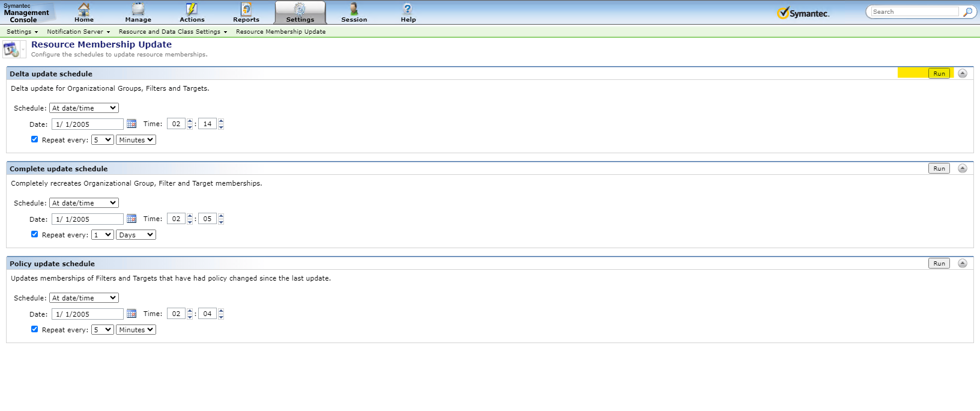Open Schedule dropdown in Delta update schedule
Viewport: 980px width, 411px height.
pos(84,108)
